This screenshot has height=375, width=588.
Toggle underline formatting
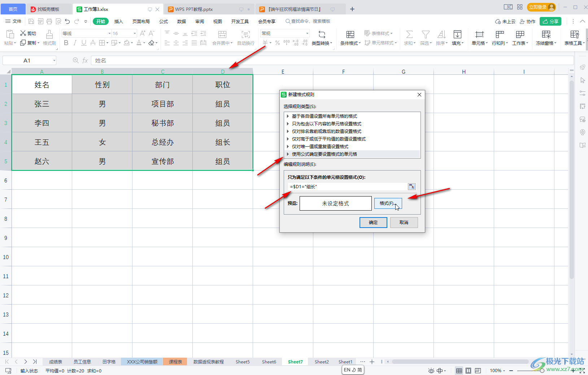pyautogui.click(x=84, y=43)
